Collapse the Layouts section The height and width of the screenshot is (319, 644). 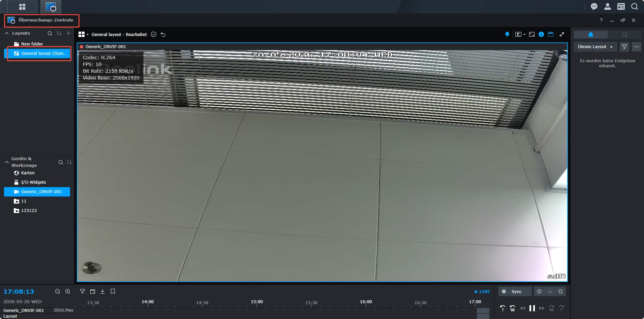[7, 33]
